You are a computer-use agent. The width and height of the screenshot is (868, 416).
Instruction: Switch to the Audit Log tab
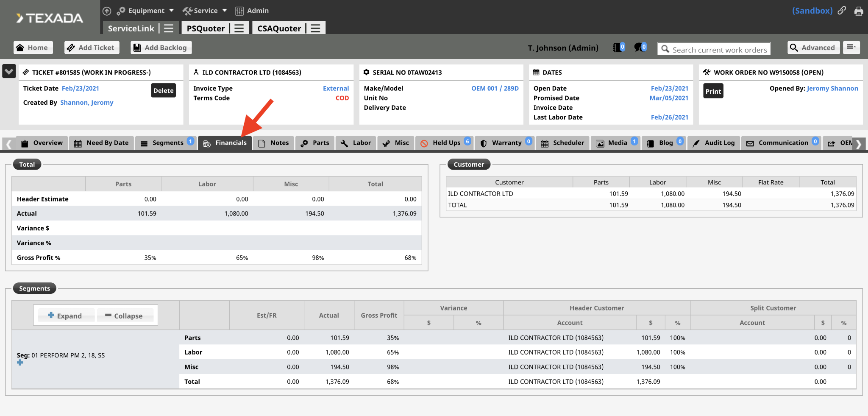coord(714,143)
